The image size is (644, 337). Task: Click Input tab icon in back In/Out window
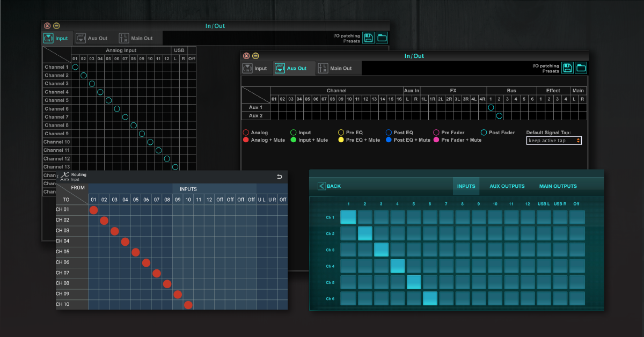[x=48, y=38]
